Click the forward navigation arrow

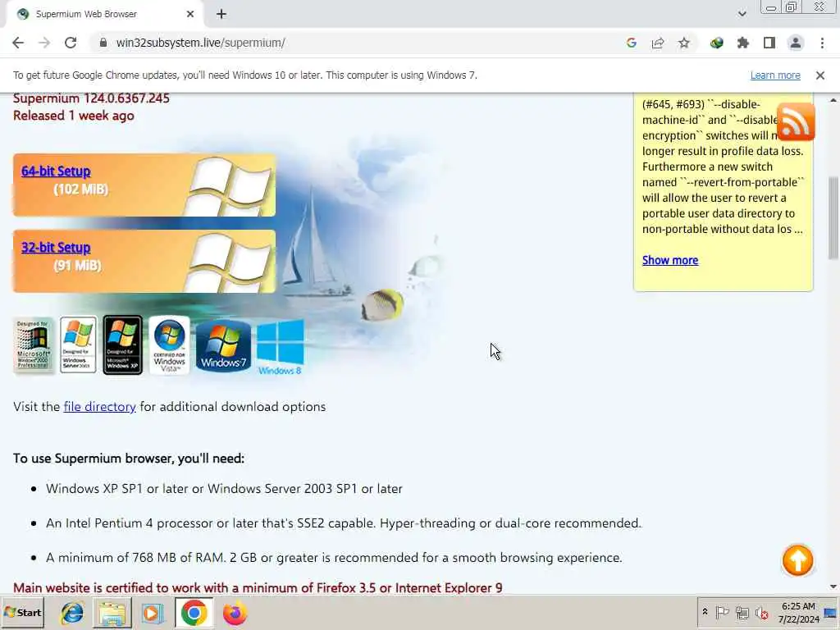point(44,43)
